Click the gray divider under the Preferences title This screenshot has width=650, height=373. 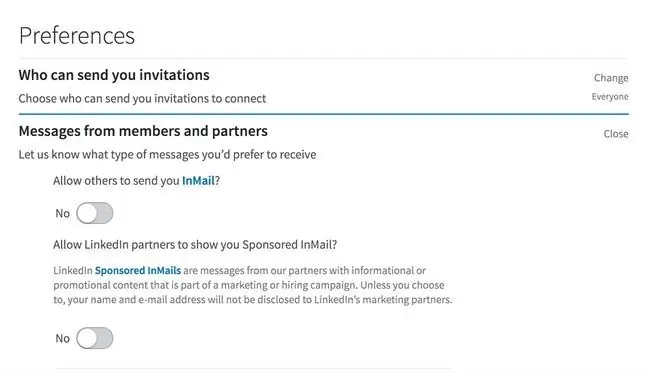(x=324, y=58)
